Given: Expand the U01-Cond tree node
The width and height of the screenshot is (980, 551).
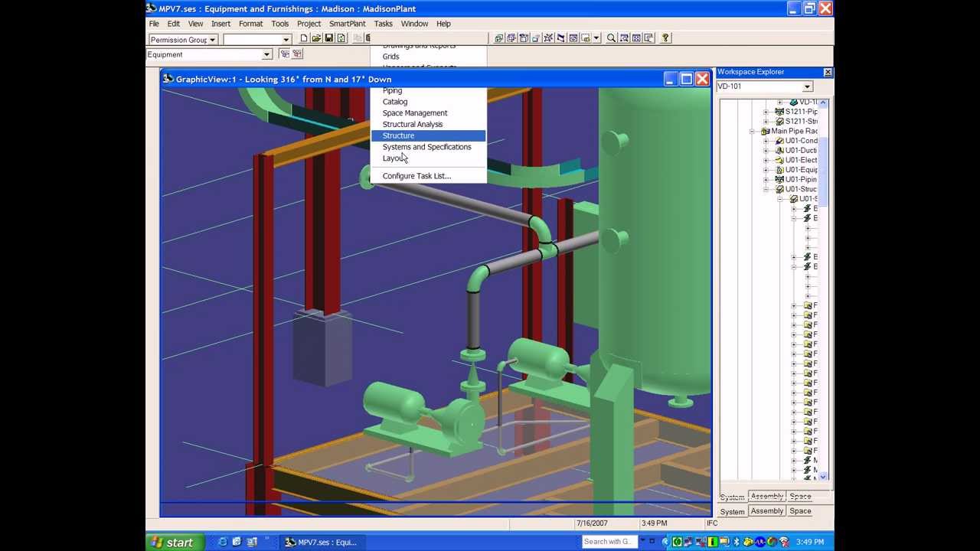Looking at the screenshot, I should (766, 141).
